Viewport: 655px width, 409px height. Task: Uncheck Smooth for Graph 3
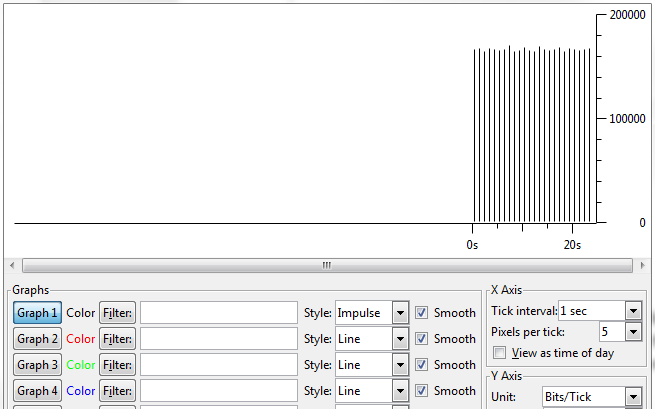[x=421, y=364]
